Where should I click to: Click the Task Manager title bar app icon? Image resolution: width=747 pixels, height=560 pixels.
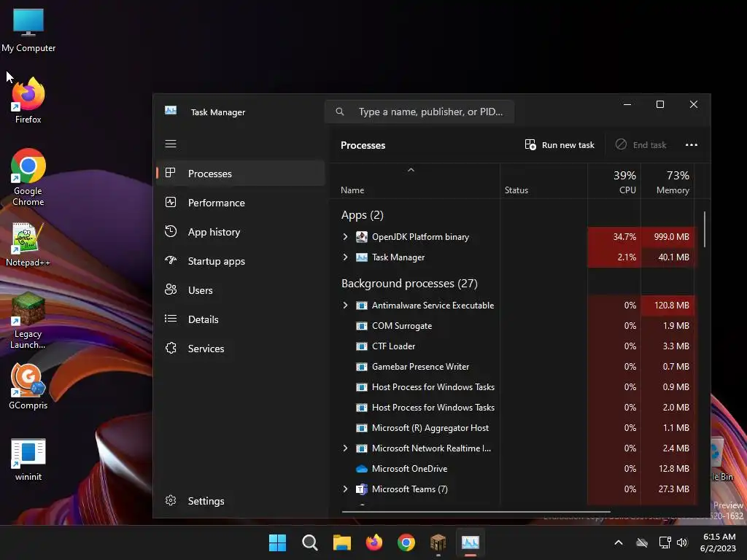(171, 111)
